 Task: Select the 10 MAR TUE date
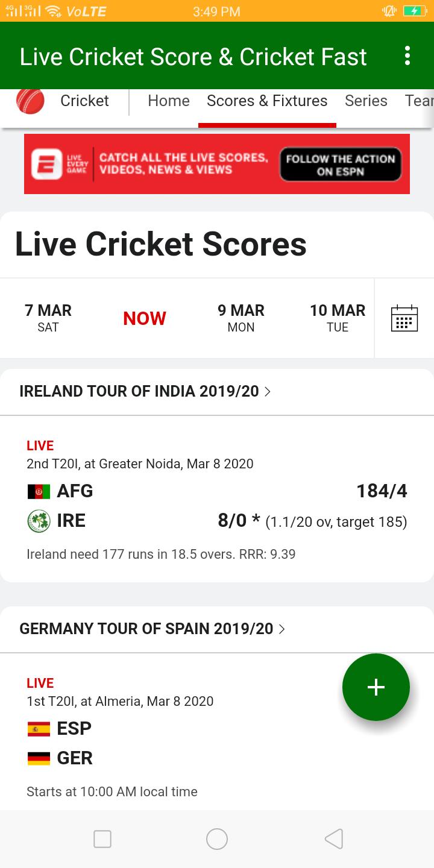coord(338,318)
